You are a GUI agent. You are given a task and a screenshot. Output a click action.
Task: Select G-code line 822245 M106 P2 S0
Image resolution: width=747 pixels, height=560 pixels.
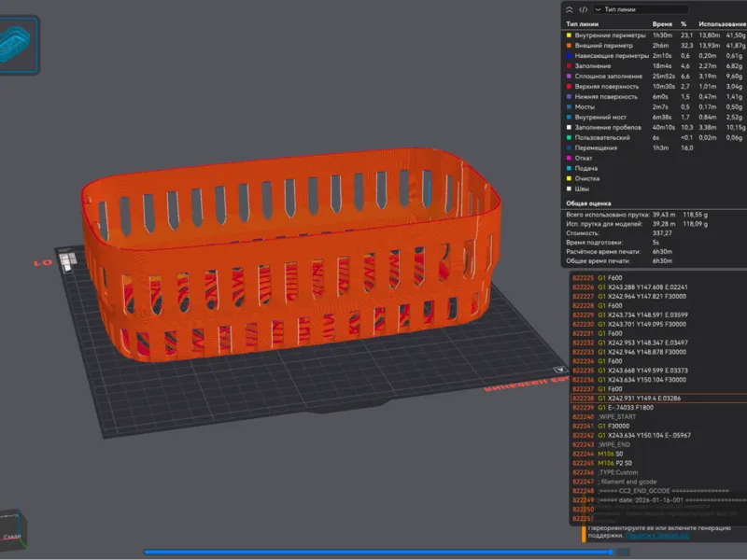[x=659, y=463]
